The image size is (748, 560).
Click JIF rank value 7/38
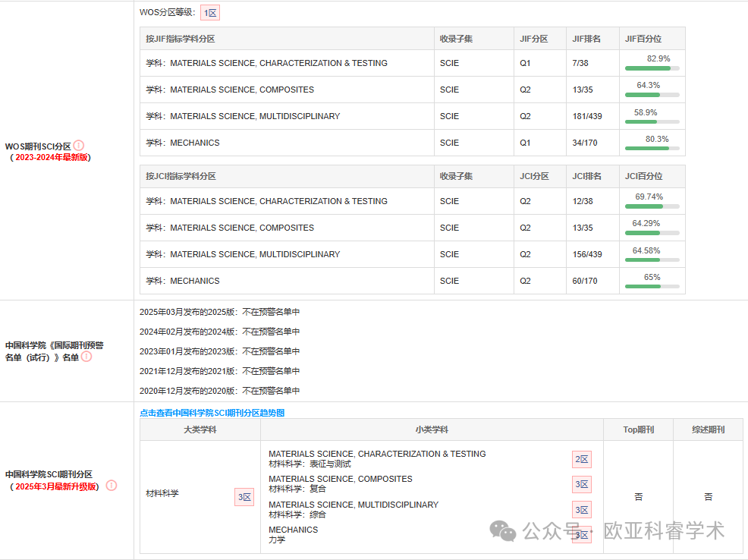pyautogui.click(x=580, y=63)
